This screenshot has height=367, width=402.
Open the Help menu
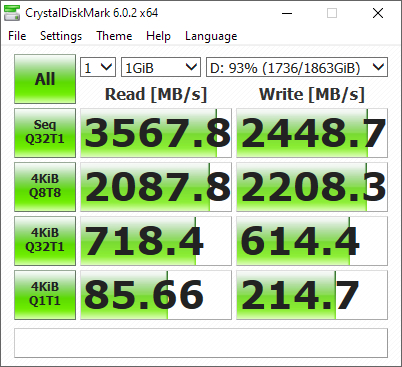pos(158,36)
